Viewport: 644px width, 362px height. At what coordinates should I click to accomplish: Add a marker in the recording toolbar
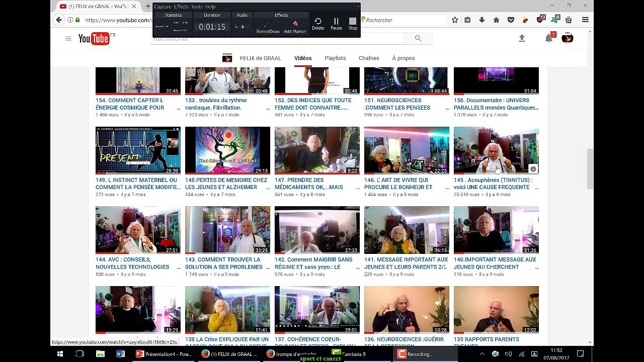(x=295, y=27)
